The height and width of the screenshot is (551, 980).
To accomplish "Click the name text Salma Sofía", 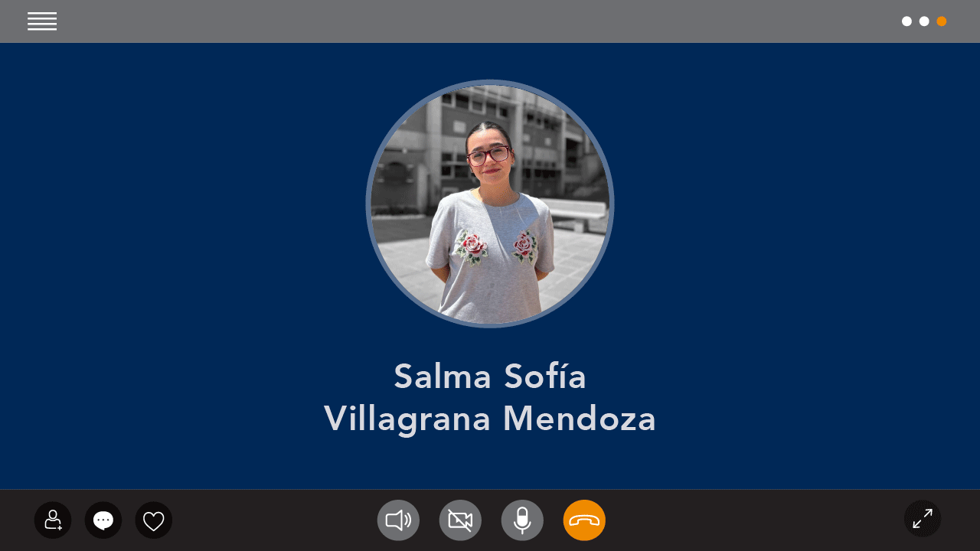I will tap(490, 376).
